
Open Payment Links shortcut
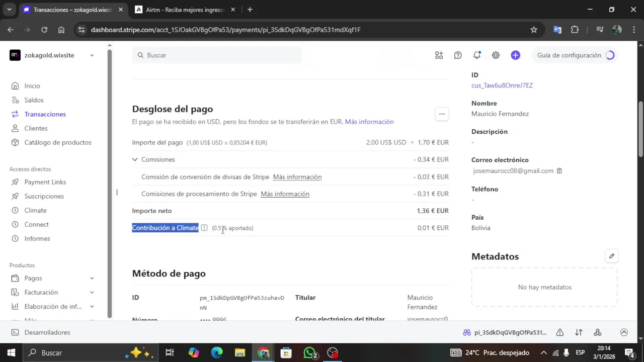pos(45,182)
